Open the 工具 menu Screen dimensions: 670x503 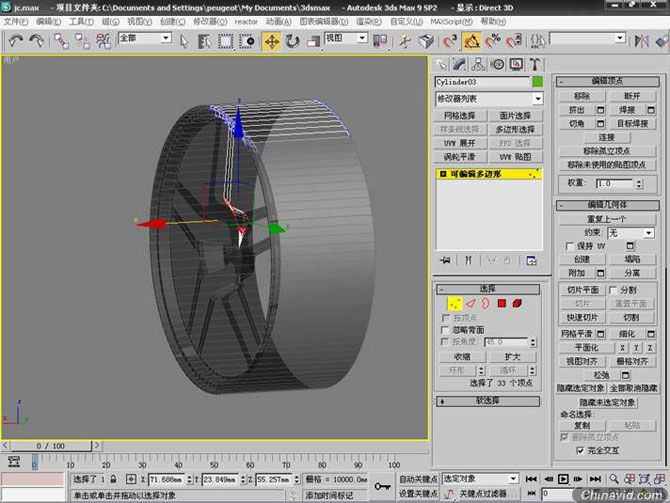coord(81,21)
